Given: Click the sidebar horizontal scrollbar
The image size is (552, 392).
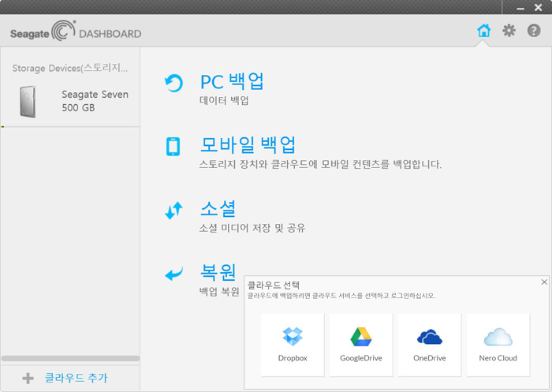Looking at the screenshot, I should 70,359.
